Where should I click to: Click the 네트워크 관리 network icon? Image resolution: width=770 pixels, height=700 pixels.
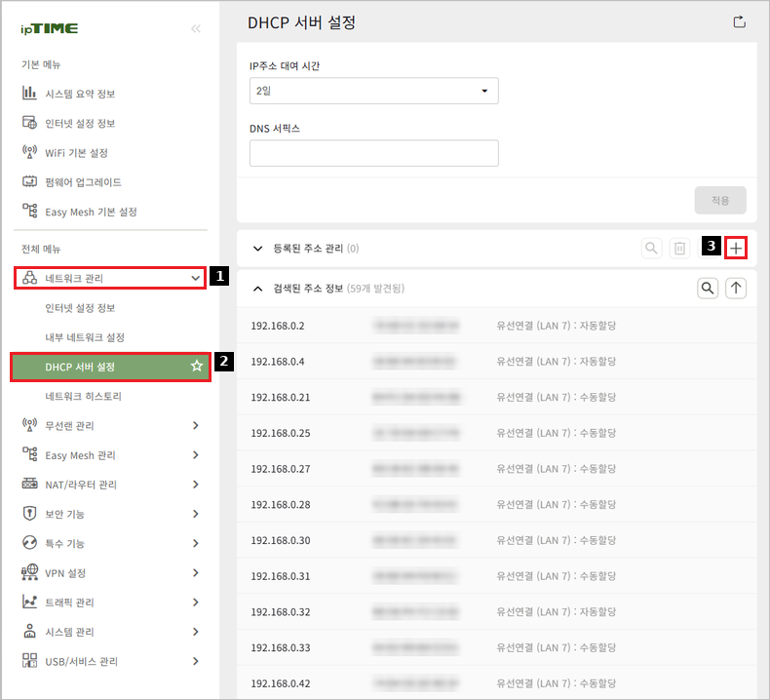pos(29,278)
